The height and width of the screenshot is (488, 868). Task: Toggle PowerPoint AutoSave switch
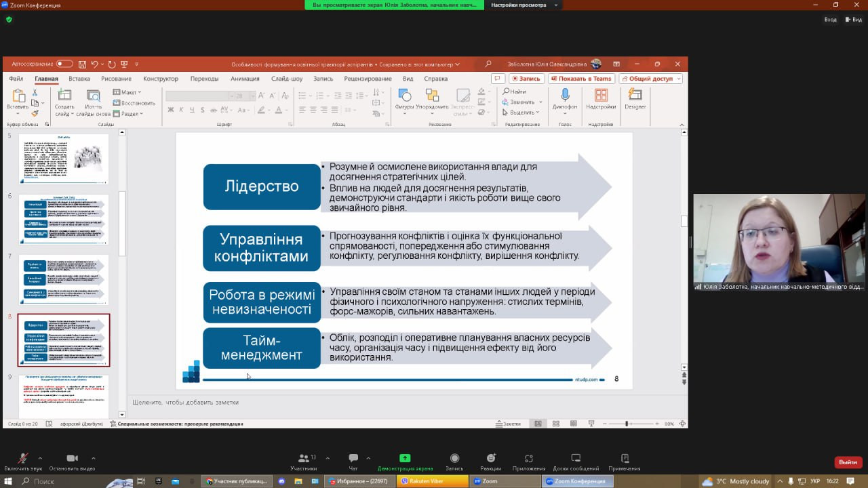[x=64, y=64]
